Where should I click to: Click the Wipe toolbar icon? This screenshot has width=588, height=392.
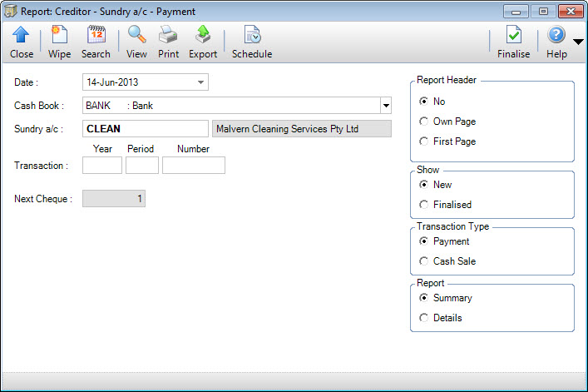click(x=59, y=35)
